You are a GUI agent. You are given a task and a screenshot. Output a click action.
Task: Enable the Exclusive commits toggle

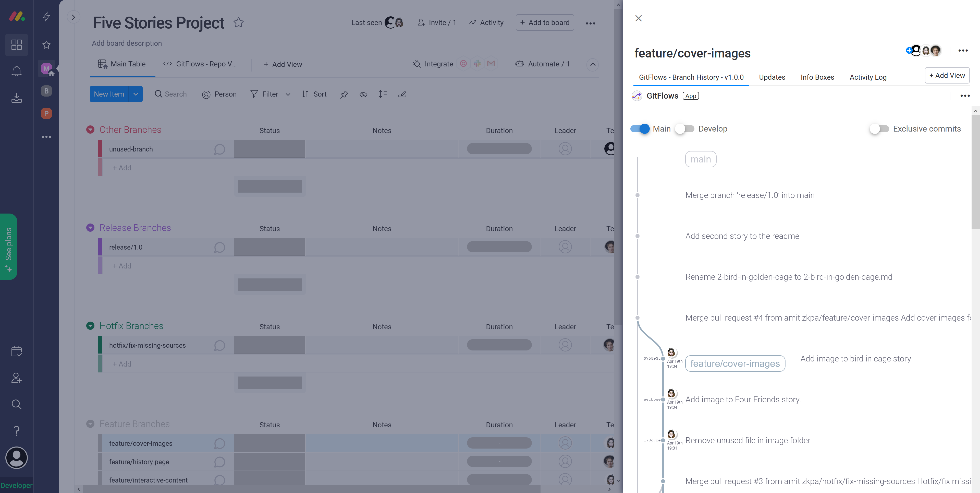coord(879,129)
